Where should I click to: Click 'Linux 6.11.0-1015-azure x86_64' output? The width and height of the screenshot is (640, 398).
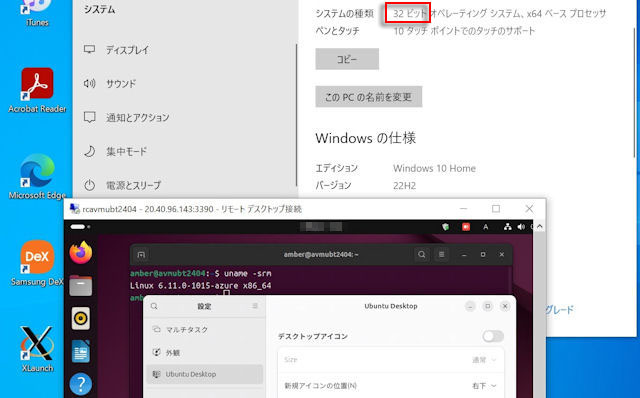point(200,286)
